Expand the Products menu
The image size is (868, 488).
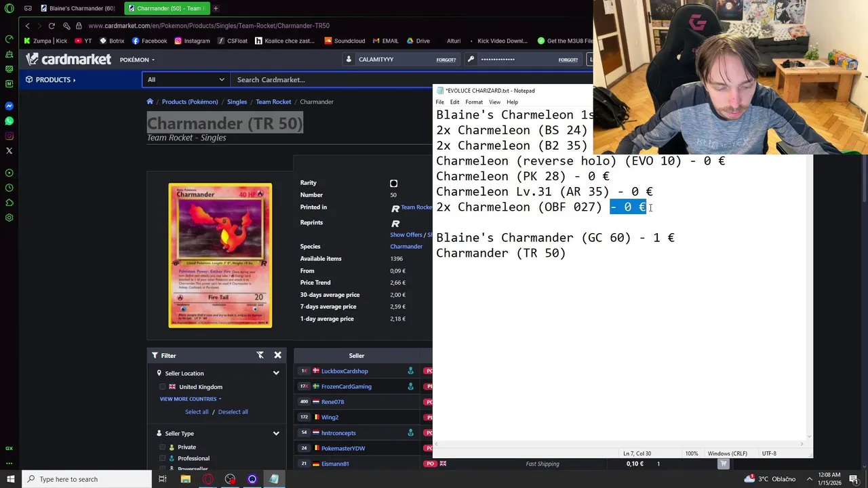point(51,80)
